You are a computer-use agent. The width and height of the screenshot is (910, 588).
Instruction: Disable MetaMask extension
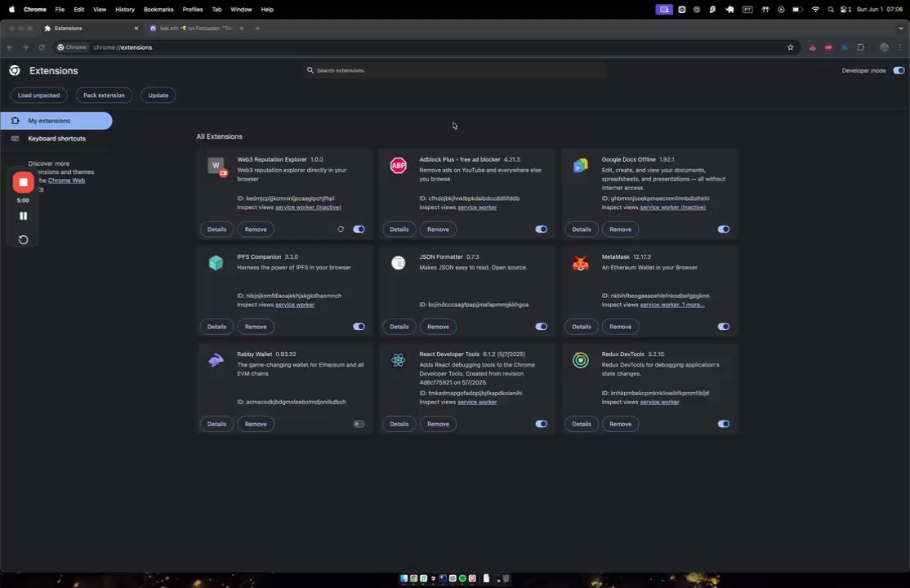coord(723,327)
